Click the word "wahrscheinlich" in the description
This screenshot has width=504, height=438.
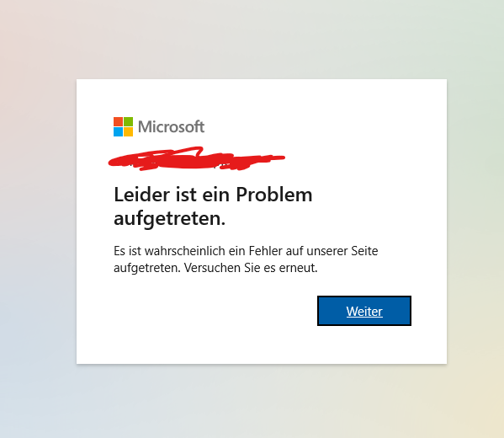(x=185, y=251)
